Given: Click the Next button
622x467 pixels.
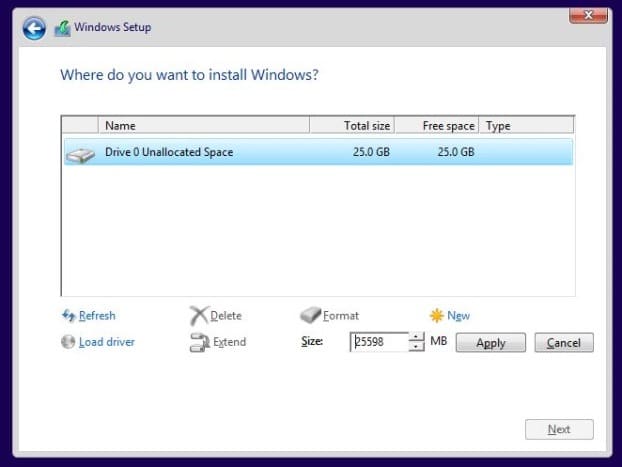Looking at the screenshot, I should point(559,429).
